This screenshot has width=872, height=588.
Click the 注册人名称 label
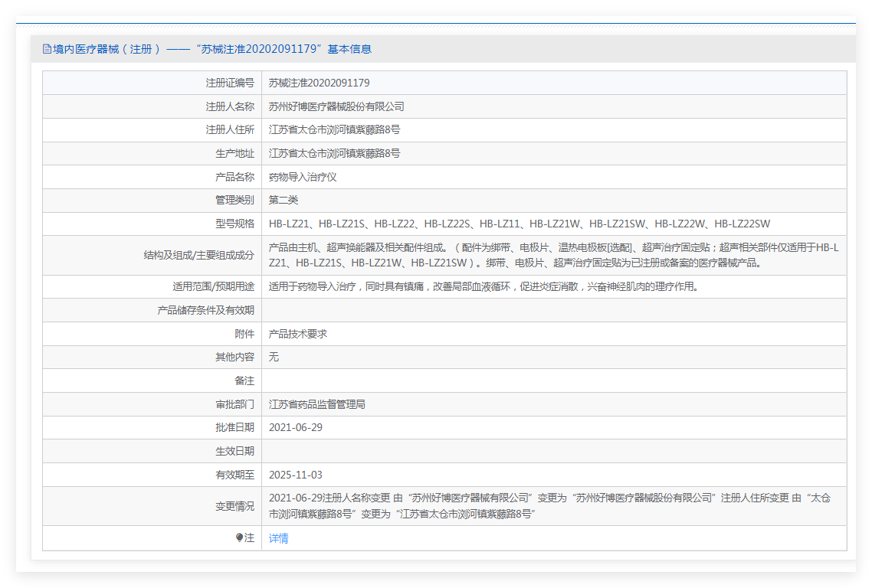pos(230,106)
